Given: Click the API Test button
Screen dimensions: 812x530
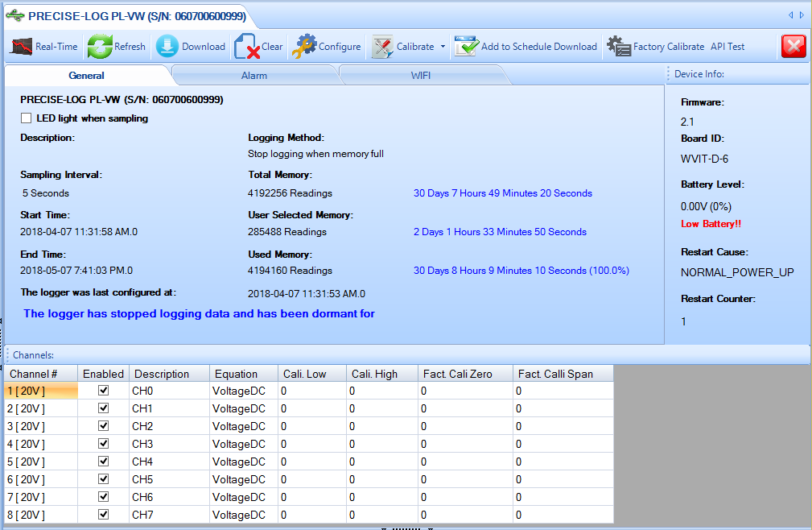Looking at the screenshot, I should (x=728, y=47).
